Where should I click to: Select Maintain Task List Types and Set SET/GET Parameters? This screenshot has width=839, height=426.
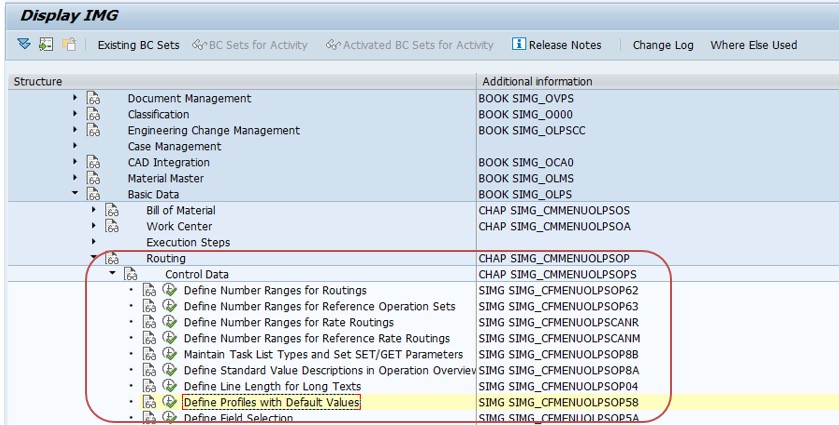323,354
